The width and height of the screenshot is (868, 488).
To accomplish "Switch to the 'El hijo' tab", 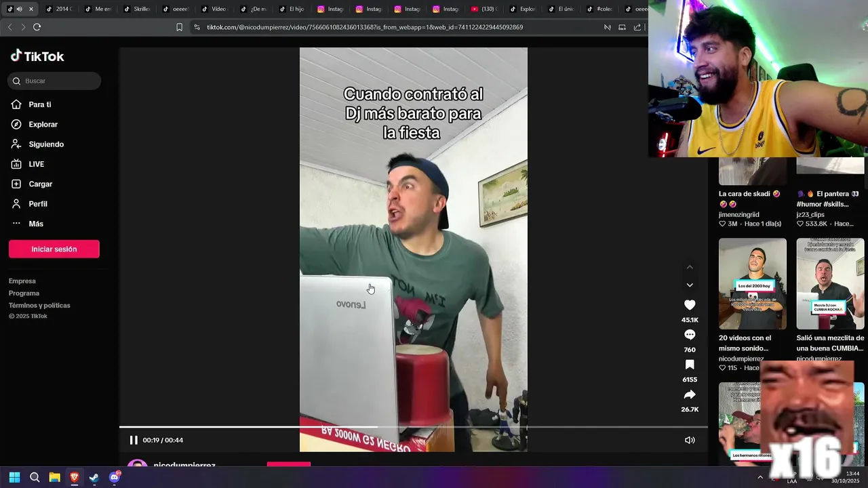I will (x=292, y=9).
